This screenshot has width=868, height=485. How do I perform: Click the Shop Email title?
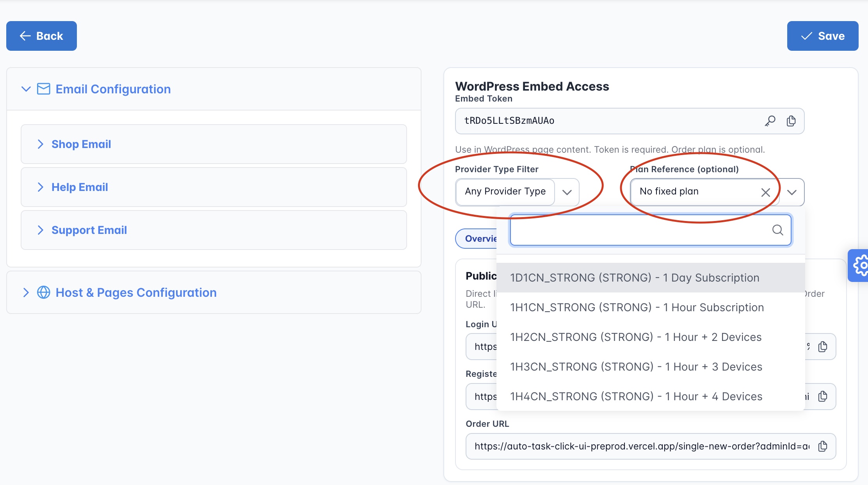[81, 144]
